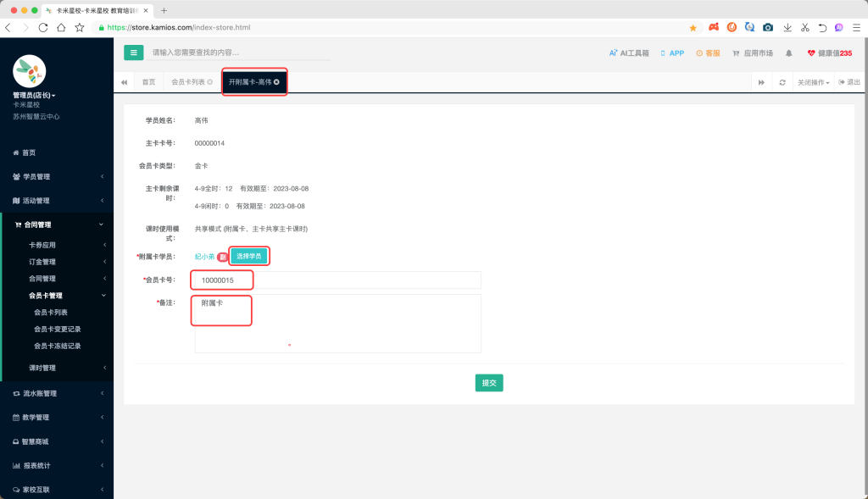Click the yellow star favorites icon
The image size is (868, 499).
coord(693,28)
